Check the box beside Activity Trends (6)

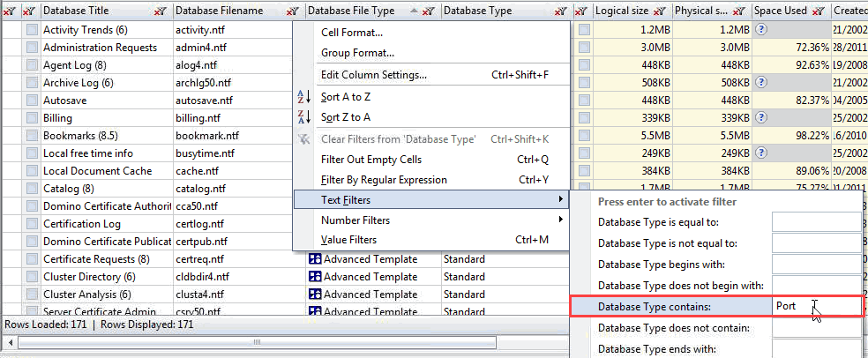point(32,30)
